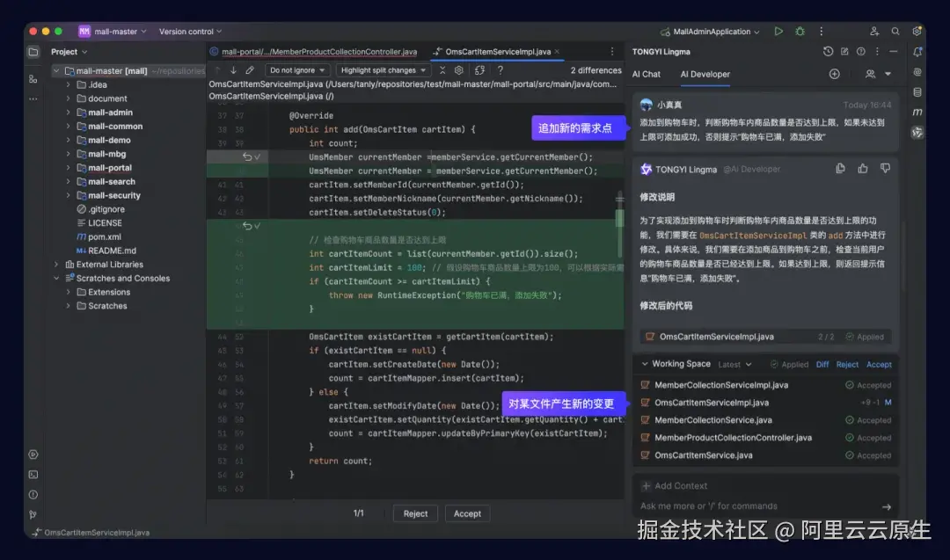Click Reject link in Working Space
950x560 pixels.
(847, 365)
